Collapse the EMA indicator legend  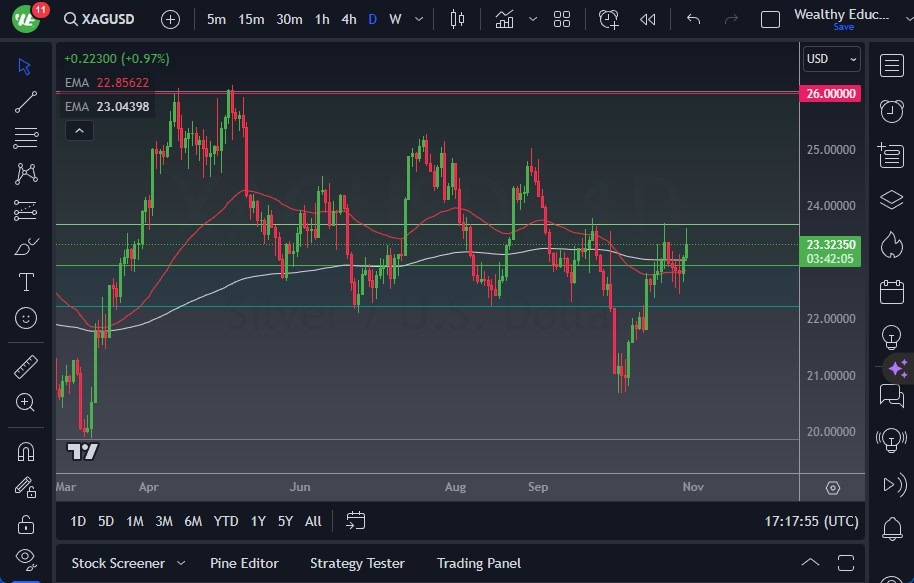(78, 130)
